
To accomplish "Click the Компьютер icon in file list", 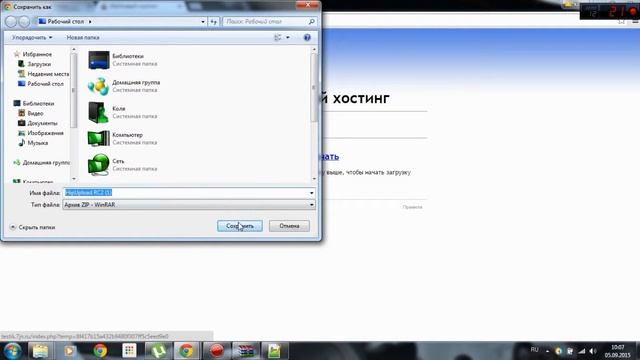I will (99, 138).
